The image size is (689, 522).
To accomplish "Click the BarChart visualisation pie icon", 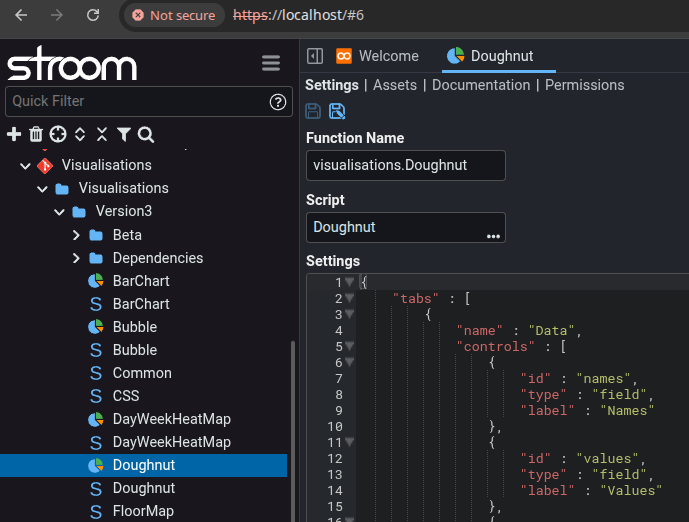I will coord(96,281).
